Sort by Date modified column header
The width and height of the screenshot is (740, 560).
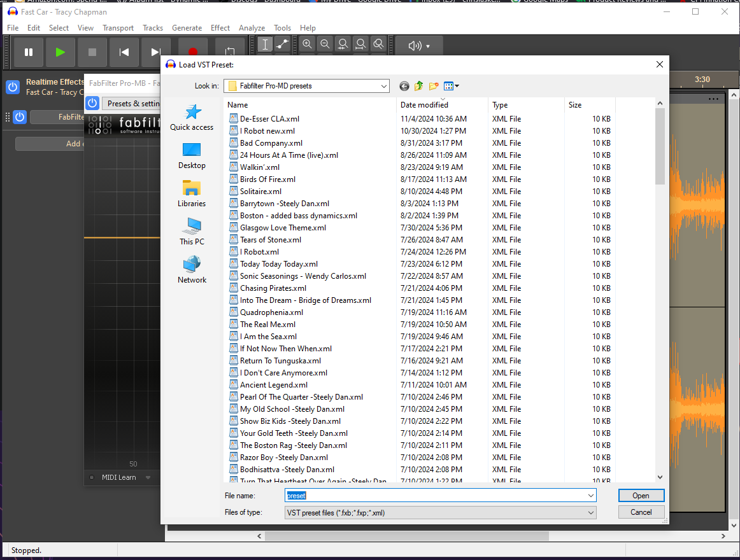click(442, 105)
